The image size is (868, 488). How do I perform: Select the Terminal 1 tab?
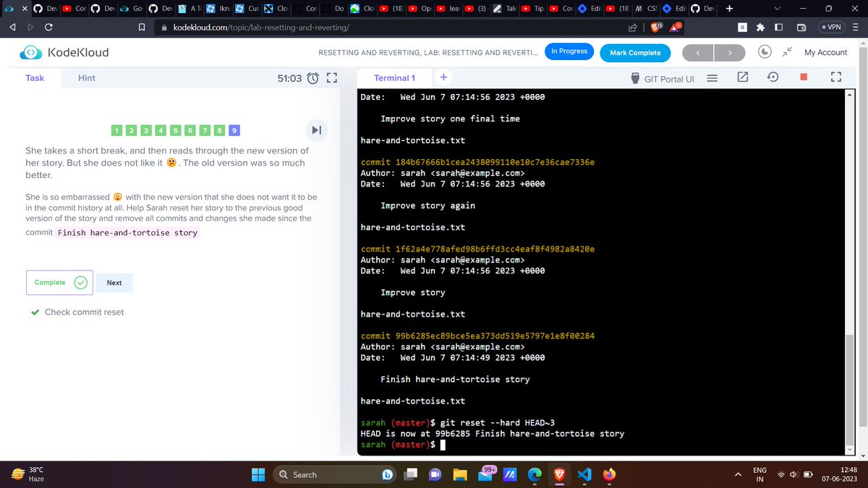click(x=394, y=77)
